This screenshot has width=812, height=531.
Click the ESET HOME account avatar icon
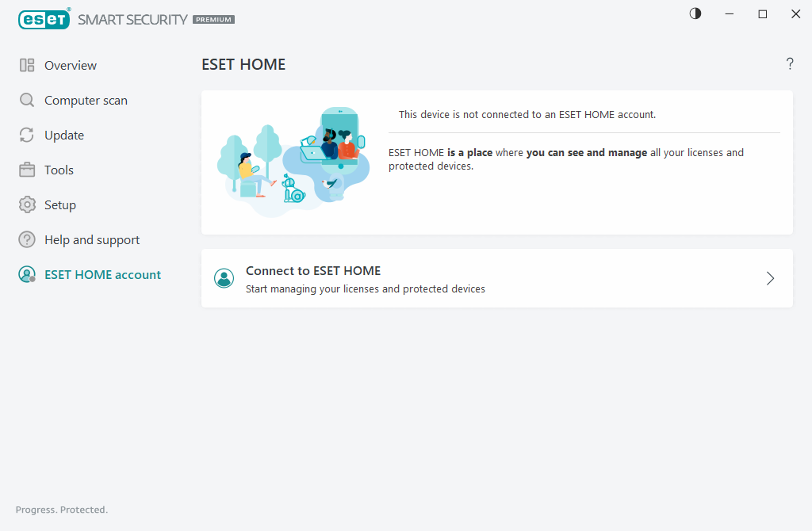click(27, 275)
